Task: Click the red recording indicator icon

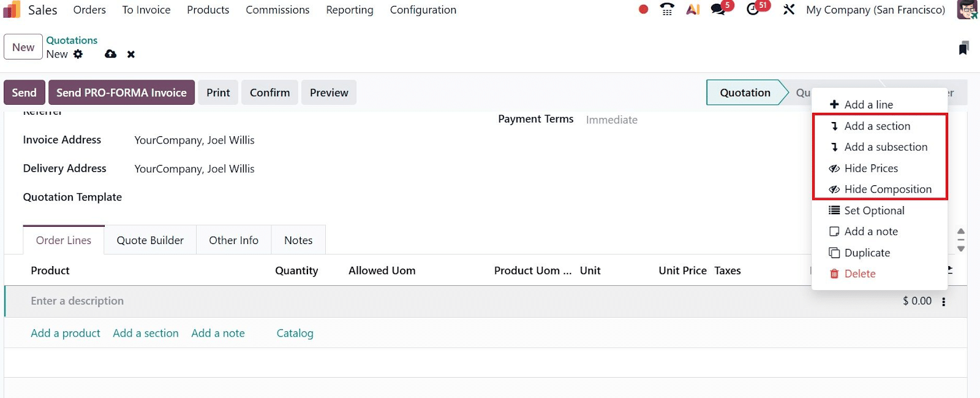Action: click(x=643, y=10)
